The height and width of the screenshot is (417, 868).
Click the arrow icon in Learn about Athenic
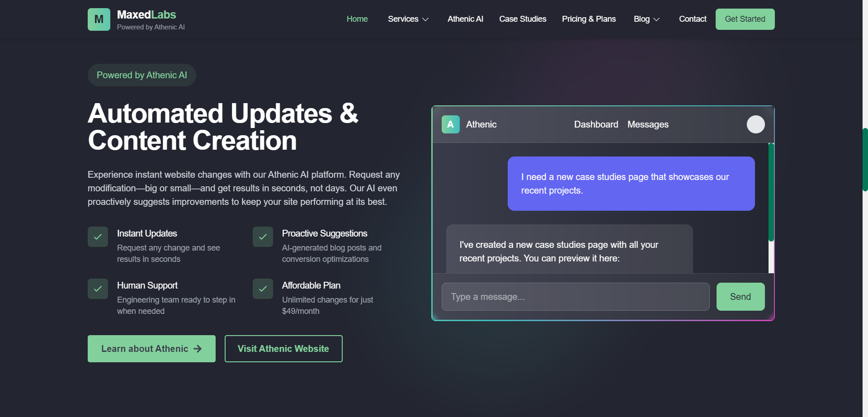[198, 349]
